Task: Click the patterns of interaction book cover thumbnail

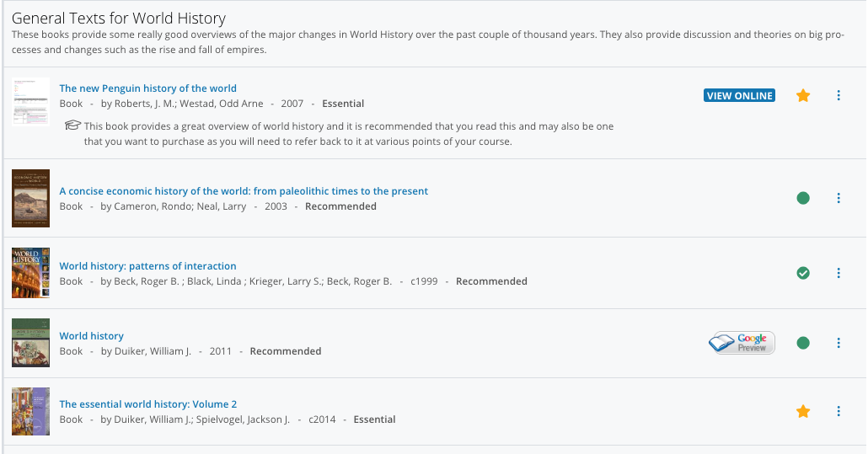Action: click(x=30, y=273)
